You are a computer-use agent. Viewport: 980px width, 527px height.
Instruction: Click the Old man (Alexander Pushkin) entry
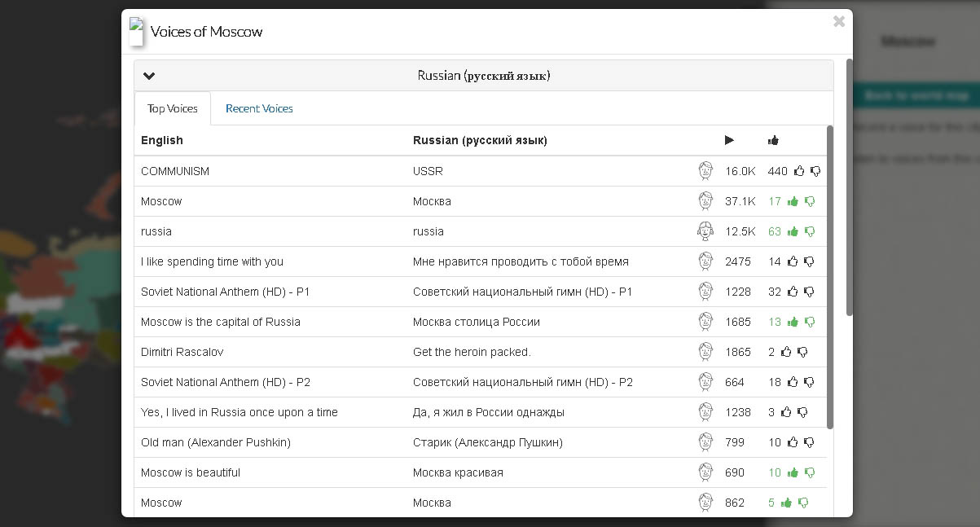coord(216,442)
